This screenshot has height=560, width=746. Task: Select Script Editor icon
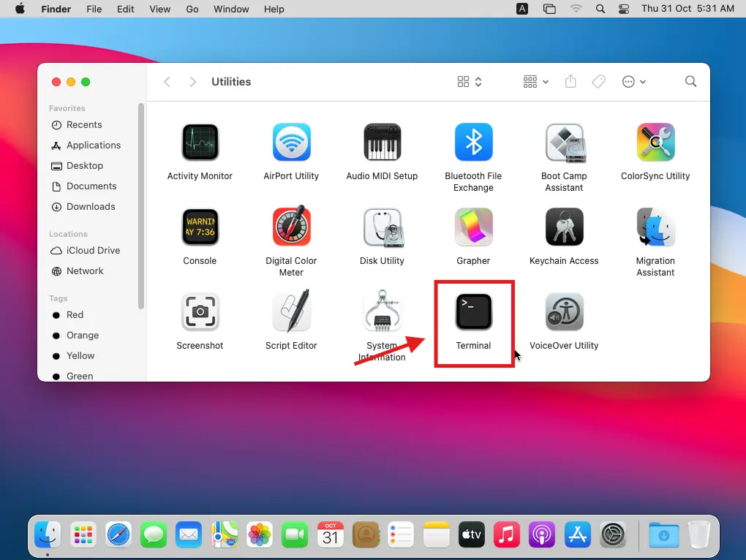click(291, 311)
